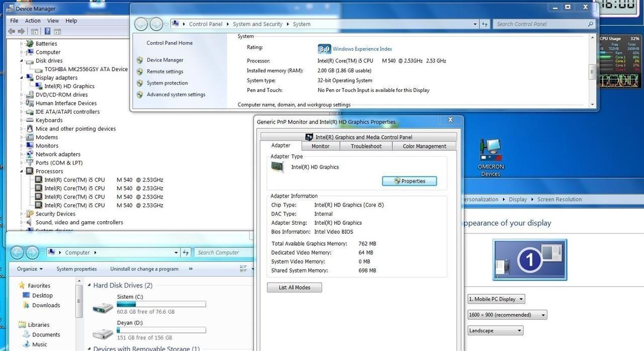This screenshot has width=644, height=351.
Task: Switch to the Monitor tab
Action: coord(320,146)
